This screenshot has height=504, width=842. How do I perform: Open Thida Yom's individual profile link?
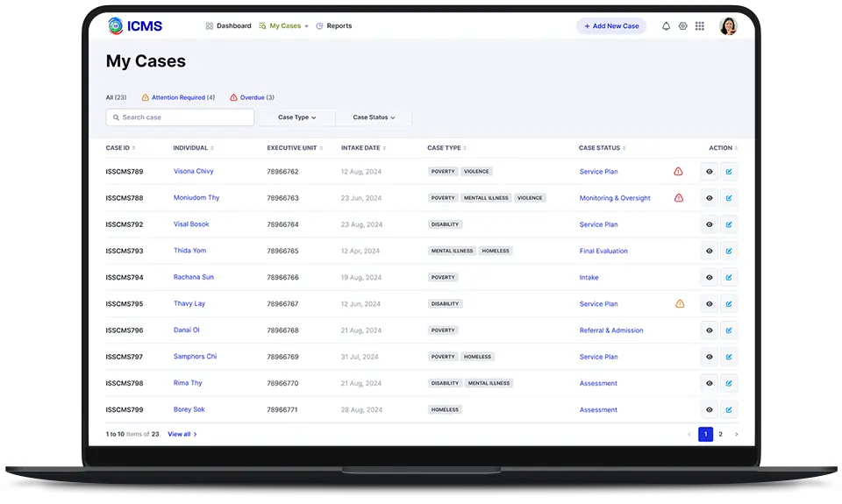tap(189, 251)
